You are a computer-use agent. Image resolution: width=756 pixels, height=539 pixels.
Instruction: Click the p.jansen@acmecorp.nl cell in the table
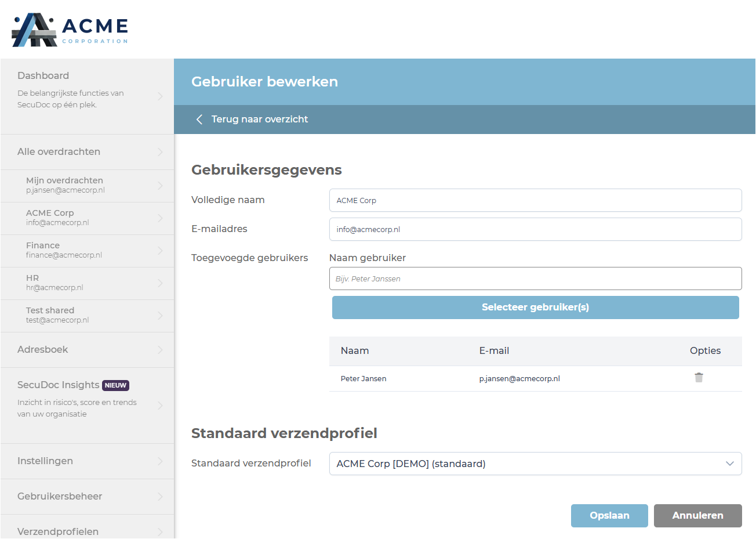point(519,379)
